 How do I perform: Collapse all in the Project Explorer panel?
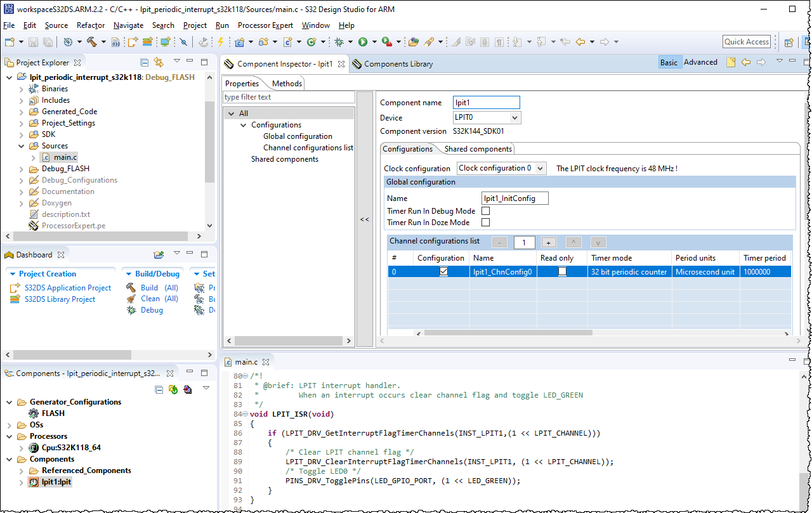click(x=145, y=62)
